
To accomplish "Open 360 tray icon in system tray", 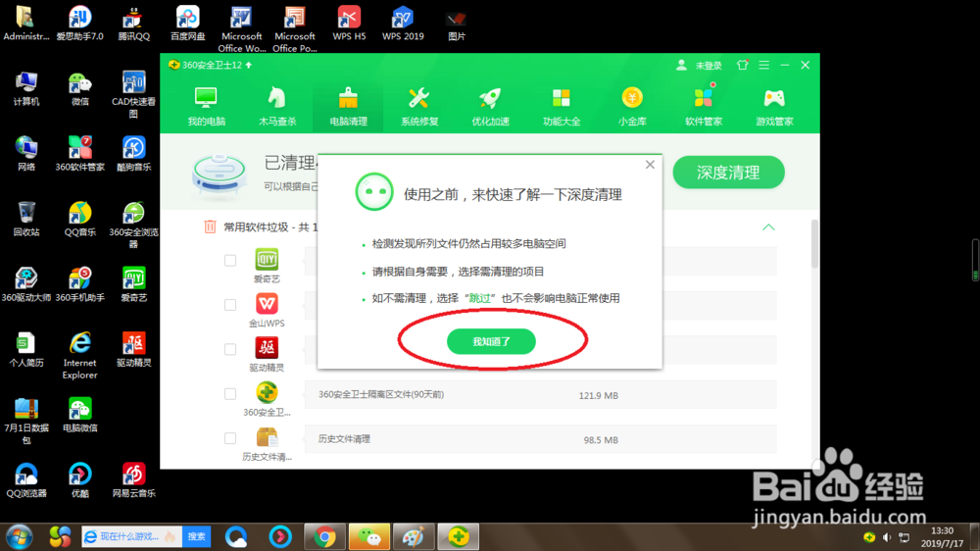I will pyautogui.click(x=869, y=537).
